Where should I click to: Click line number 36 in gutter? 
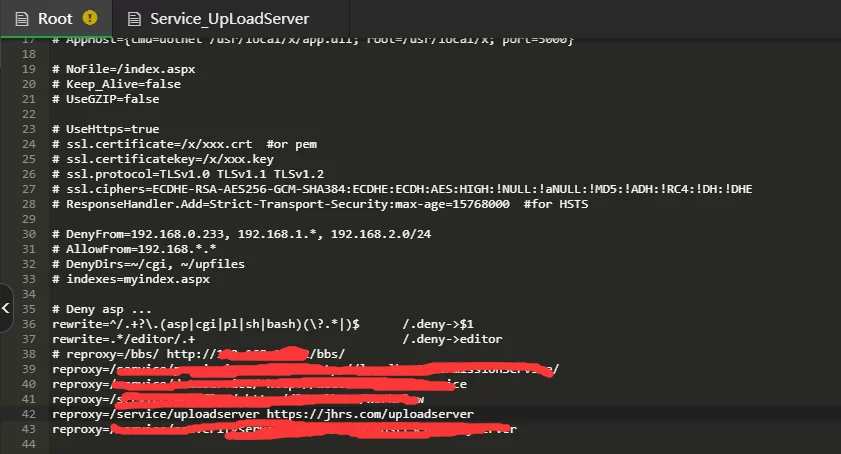click(28, 324)
